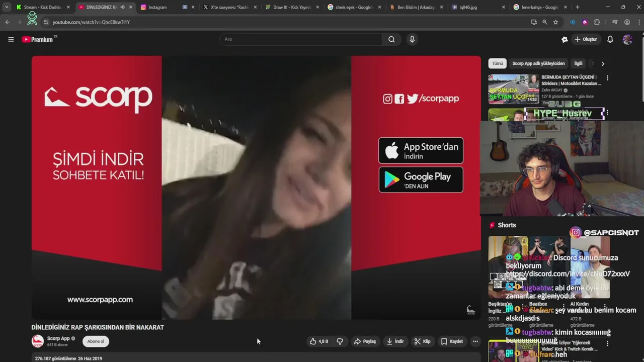Open the BERMUDA ŞEYTAN ÜÇGENİ video thumbnail
The image size is (644, 362).
tap(513, 89)
